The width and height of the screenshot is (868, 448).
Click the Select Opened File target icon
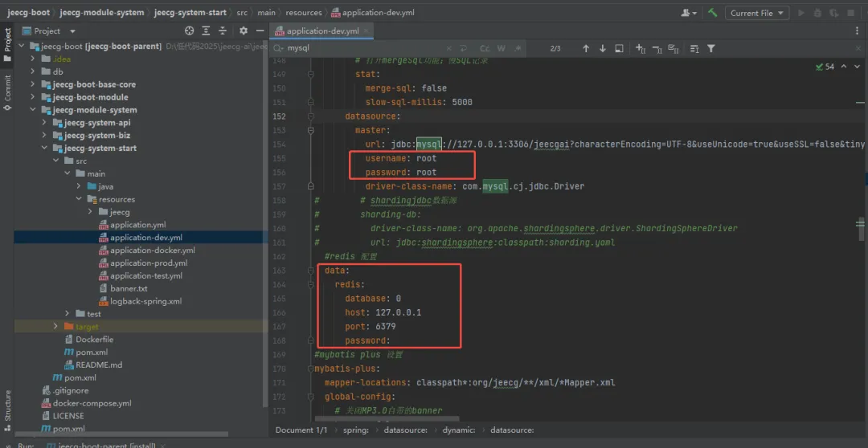tap(190, 31)
